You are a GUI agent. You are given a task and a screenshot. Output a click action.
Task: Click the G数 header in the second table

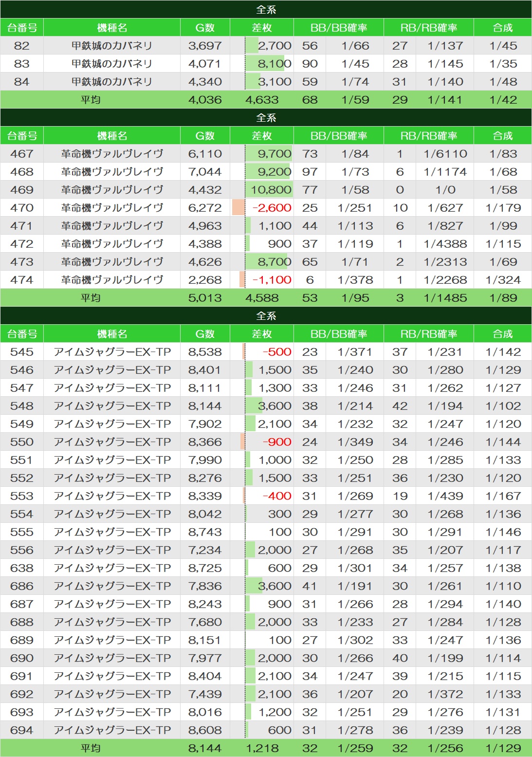click(x=205, y=136)
